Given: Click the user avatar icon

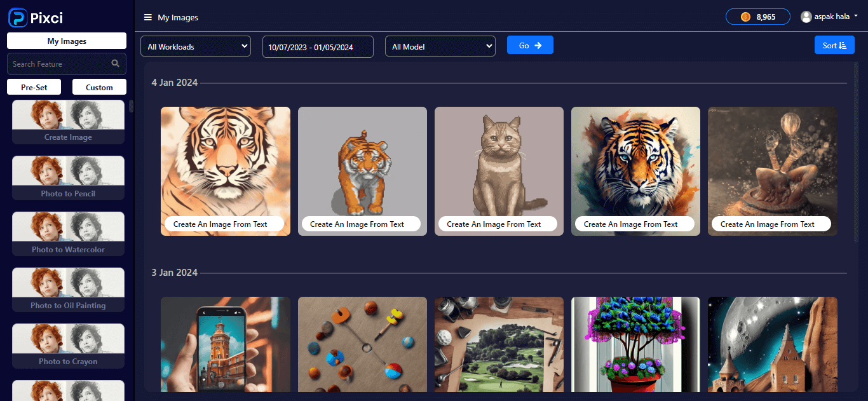Looking at the screenshot, I should 806,17.
